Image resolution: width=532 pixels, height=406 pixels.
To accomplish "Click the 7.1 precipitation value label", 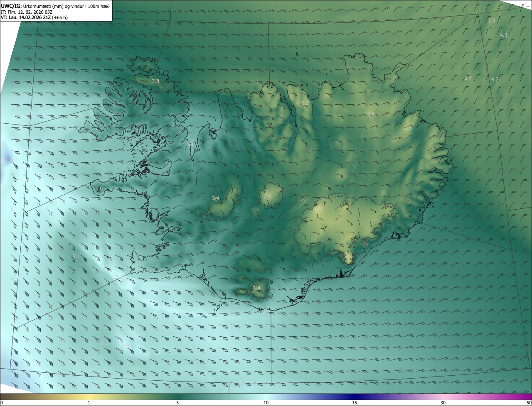I will tap(76, 256).
